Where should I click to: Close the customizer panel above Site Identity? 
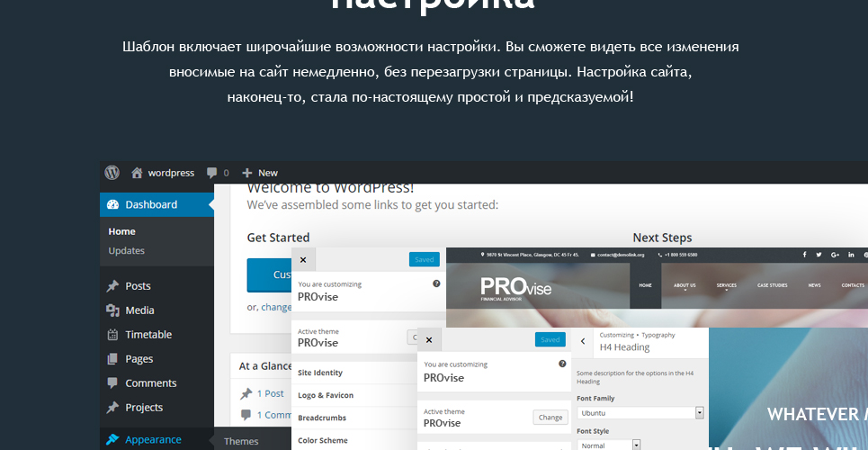303,260
